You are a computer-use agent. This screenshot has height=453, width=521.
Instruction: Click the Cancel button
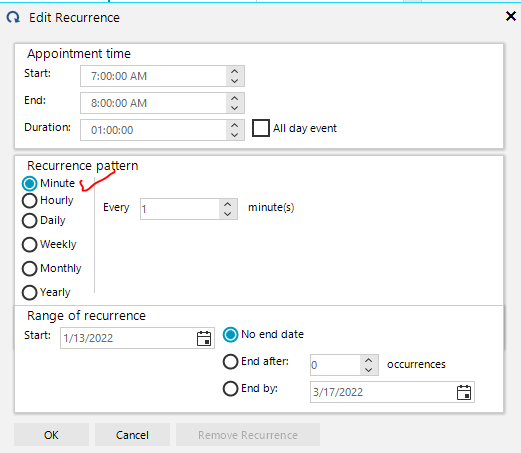tap(132, 435)
